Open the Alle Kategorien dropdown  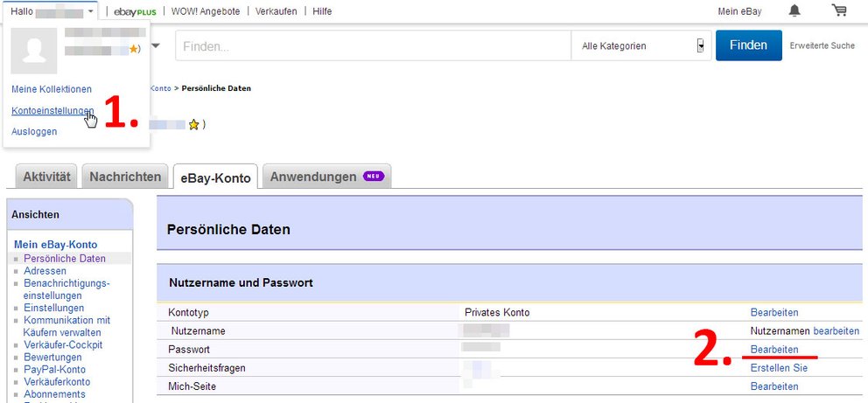(x=641, y=45)
